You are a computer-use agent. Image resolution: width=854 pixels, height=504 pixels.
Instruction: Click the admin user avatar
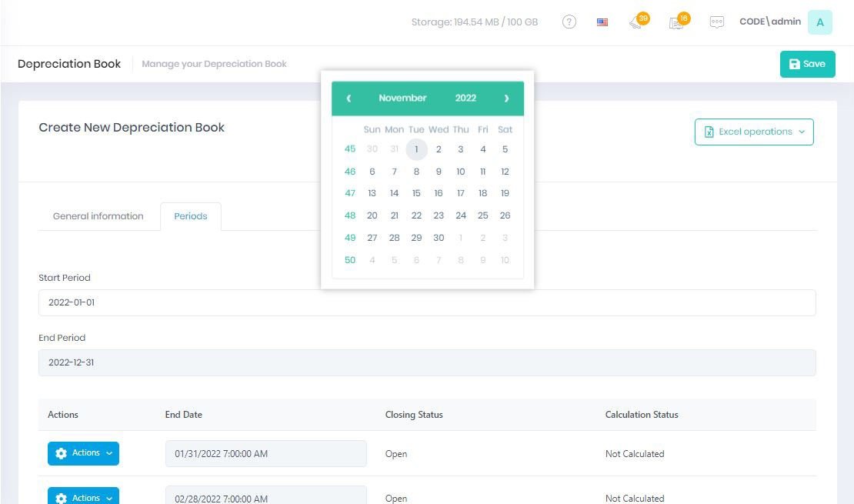819,22
